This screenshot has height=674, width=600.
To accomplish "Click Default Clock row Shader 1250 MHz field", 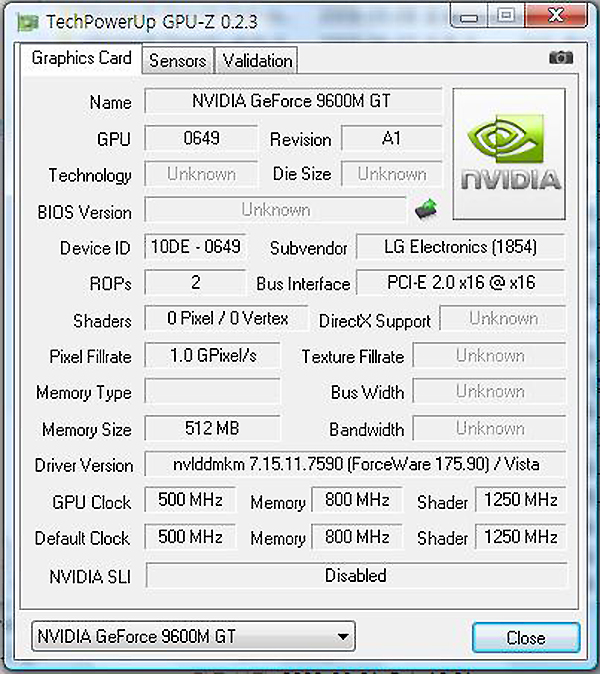I will click(520, 537).
